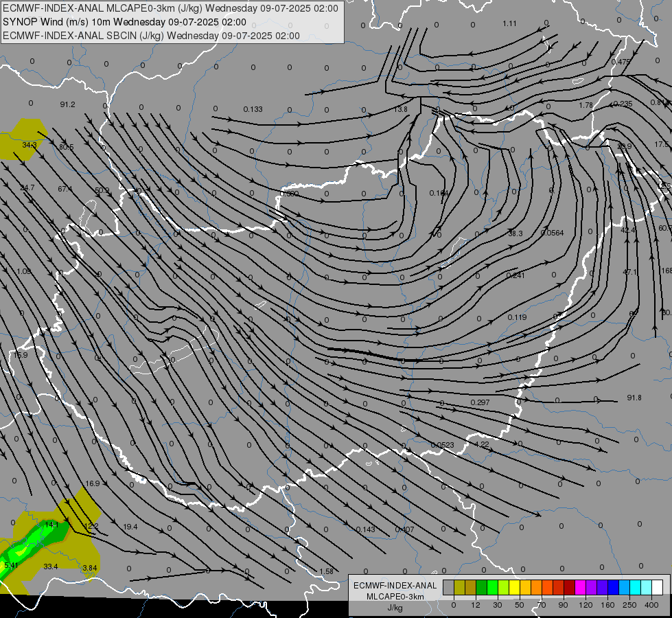
Task: Click the map value 1.11
Action: [509, 23]
